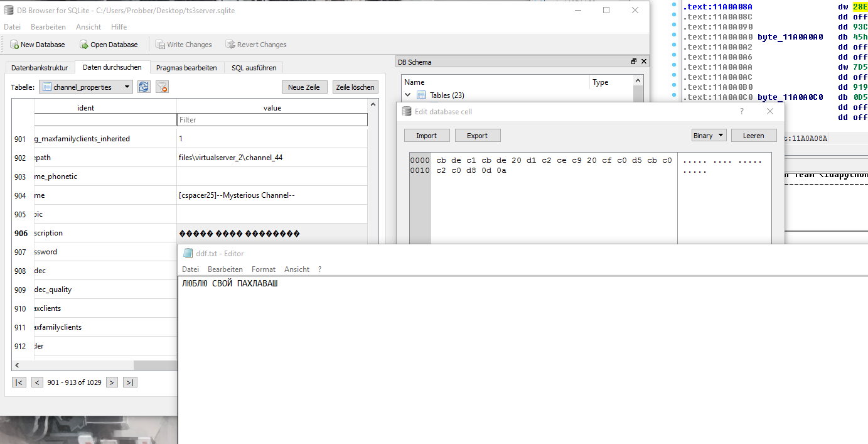Viewport: 868px width, 444px height.
Task: Click the Notepad icon in ddf.txt title bar
Action: pos(188,253)
